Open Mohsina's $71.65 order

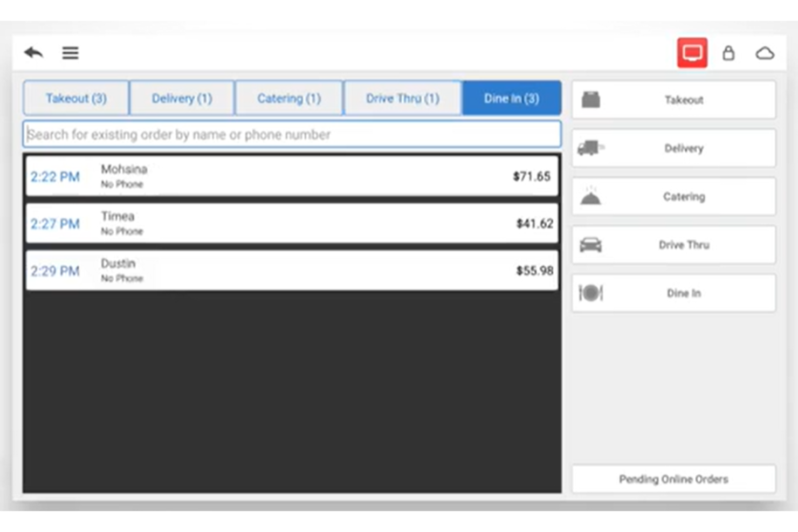tap(292, 176)
